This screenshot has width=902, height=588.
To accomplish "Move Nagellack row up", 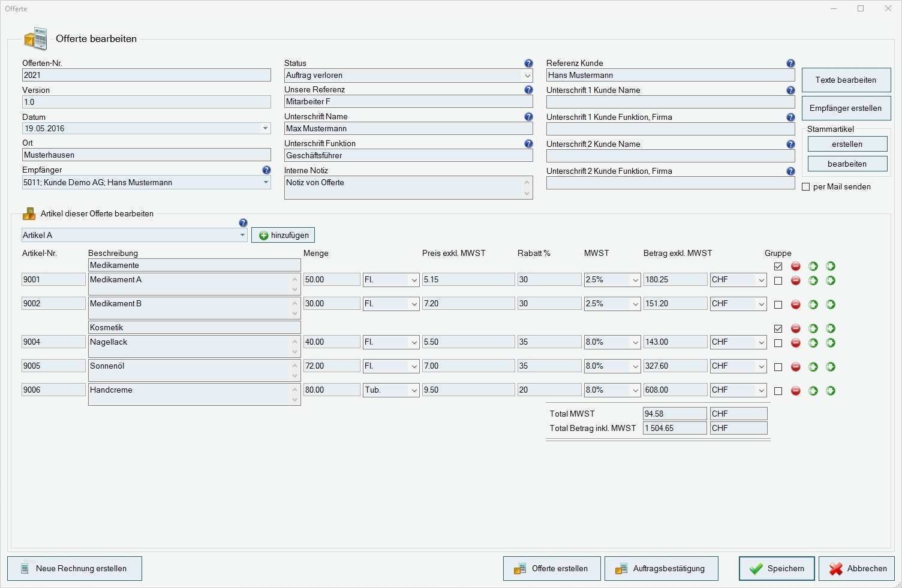I will click(813, 343).
